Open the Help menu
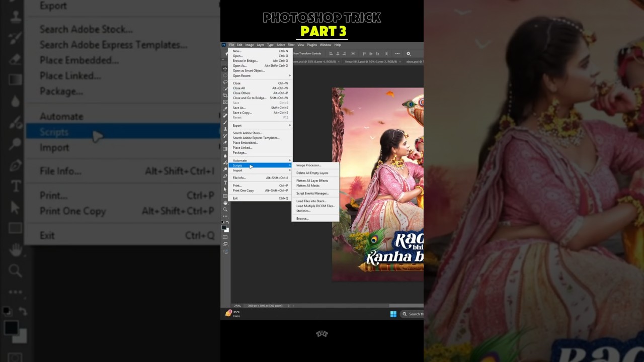This screenshot has width=644, height=362. coord(338,45)
